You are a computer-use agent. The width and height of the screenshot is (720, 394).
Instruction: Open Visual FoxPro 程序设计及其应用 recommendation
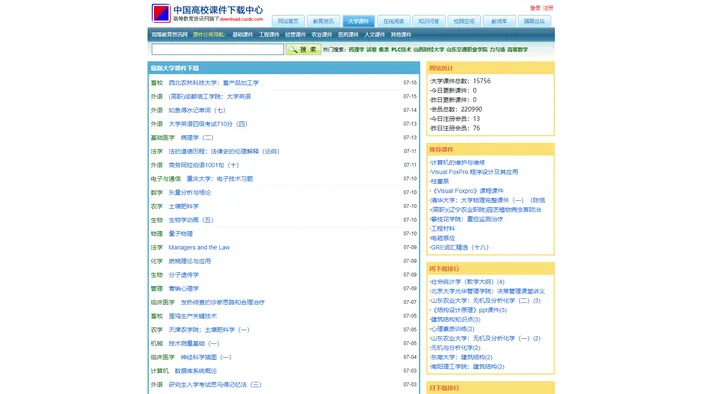474,172
